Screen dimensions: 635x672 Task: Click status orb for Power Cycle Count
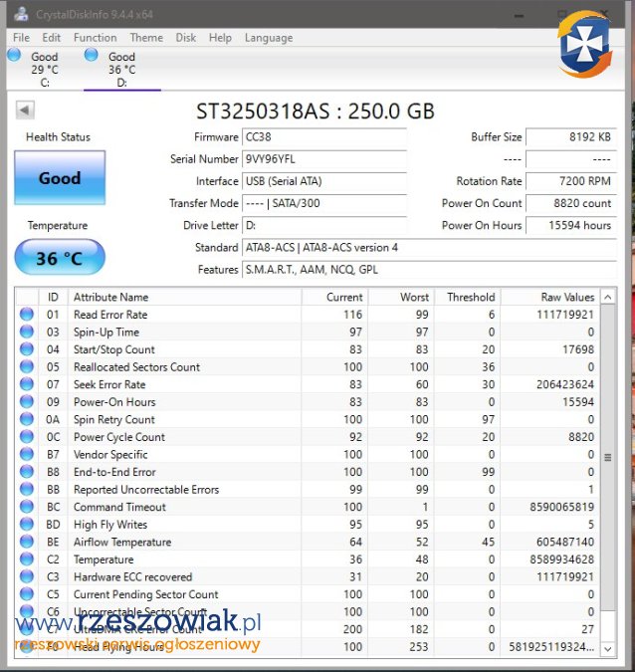(27, 437)
